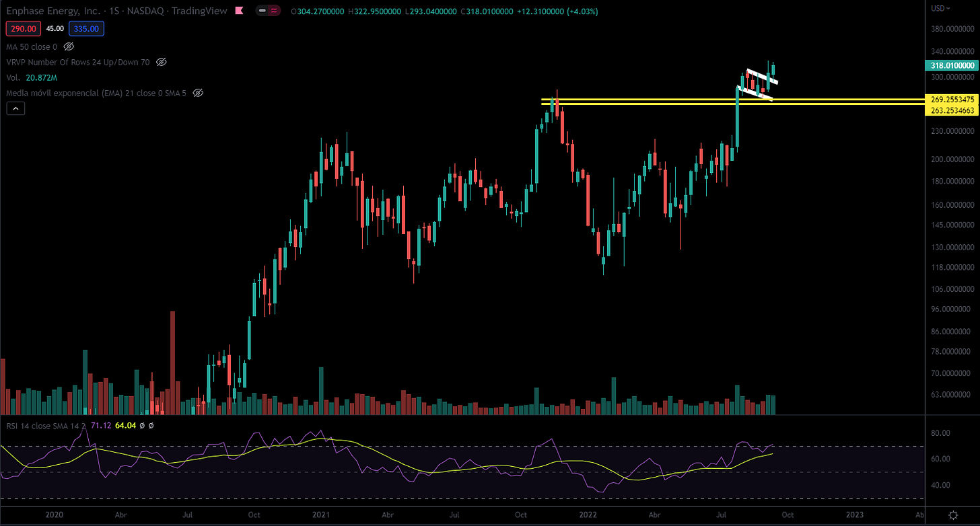Click the 2021 label on time axis
The height and width of the screenshot is (526, 980).
(x=321, y=515)
